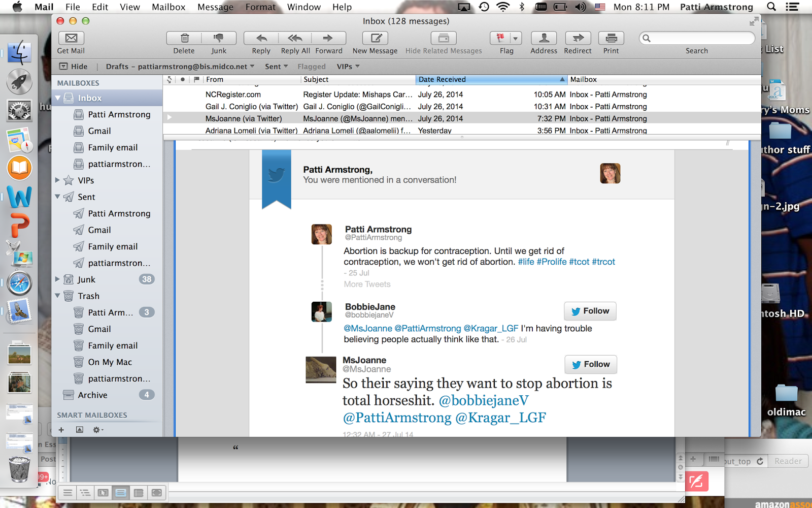Reply All to the message
The height and width of the screenshot is (508, 812).
point(295,38)
